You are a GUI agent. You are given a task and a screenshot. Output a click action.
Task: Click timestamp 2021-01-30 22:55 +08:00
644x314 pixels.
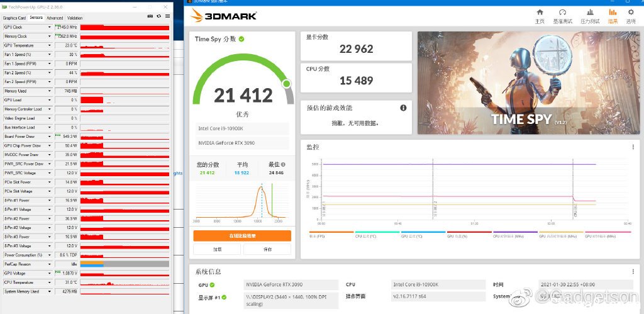coord(586,284)
